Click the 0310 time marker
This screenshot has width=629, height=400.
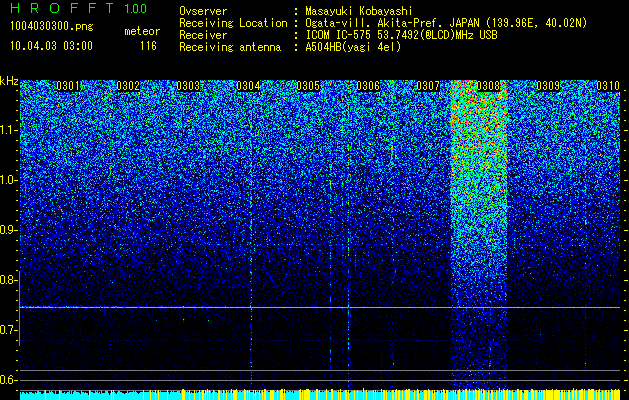pos(608,86)
